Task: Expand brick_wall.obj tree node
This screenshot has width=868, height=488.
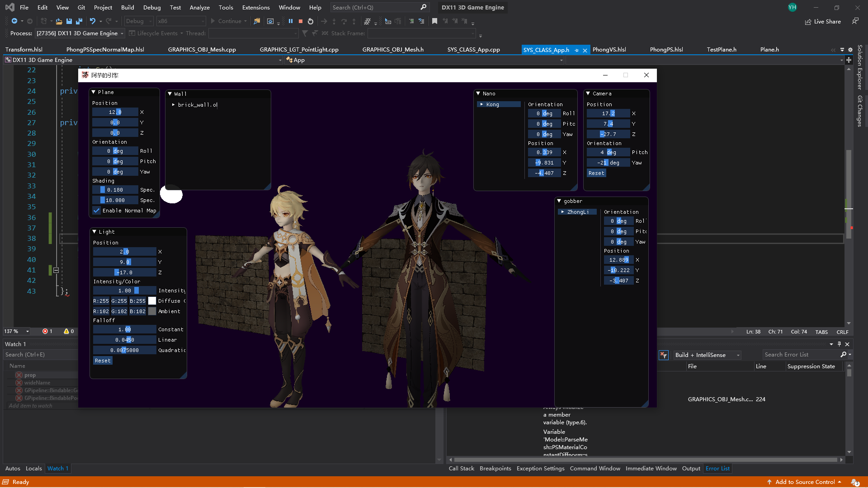Action: (x=173, y=105)
